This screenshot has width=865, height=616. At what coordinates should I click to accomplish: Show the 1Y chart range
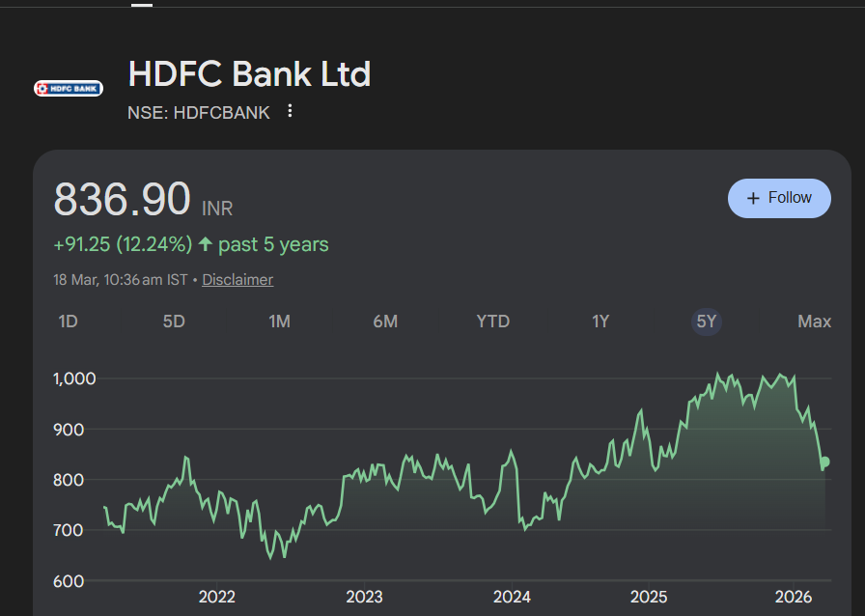(x=600, y=322)
